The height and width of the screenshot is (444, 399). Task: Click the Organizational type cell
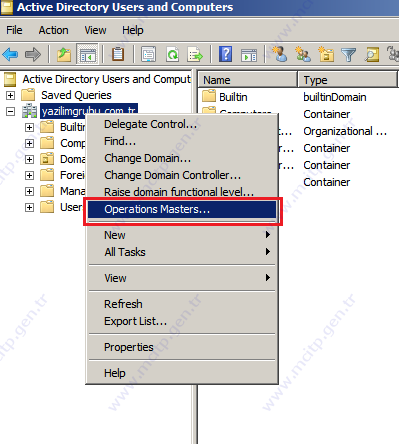[345, 131]
